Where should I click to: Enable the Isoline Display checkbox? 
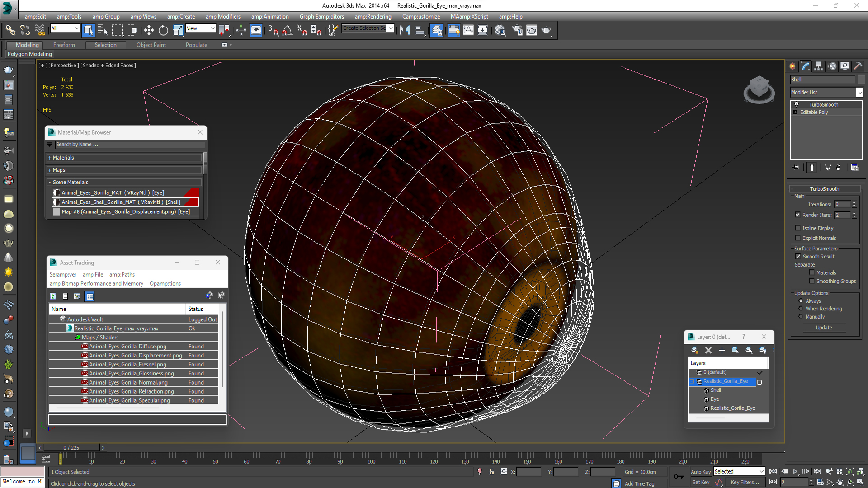[797, 228]
